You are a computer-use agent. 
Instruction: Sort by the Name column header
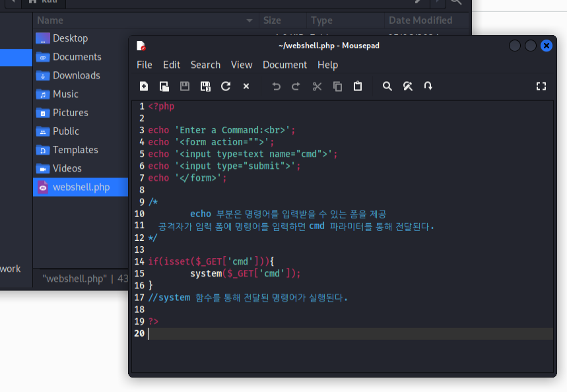pyautogui.click(x=145, y=20)
